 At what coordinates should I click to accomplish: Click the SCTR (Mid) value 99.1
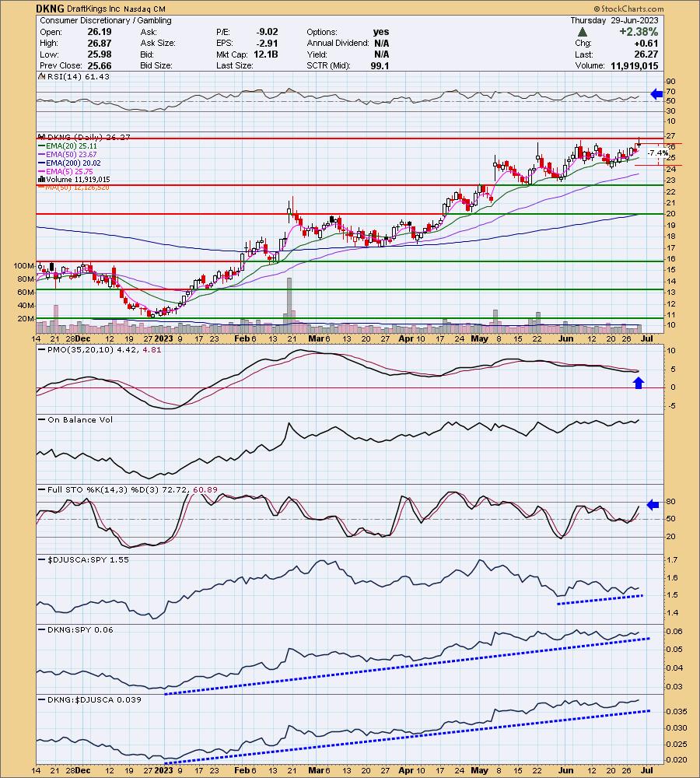(380, 65)
